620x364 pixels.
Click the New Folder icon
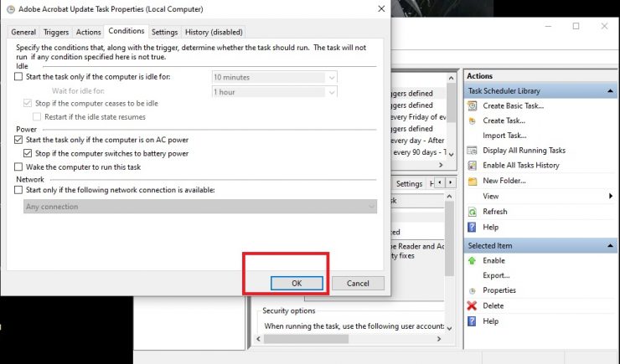coord(472,181)
